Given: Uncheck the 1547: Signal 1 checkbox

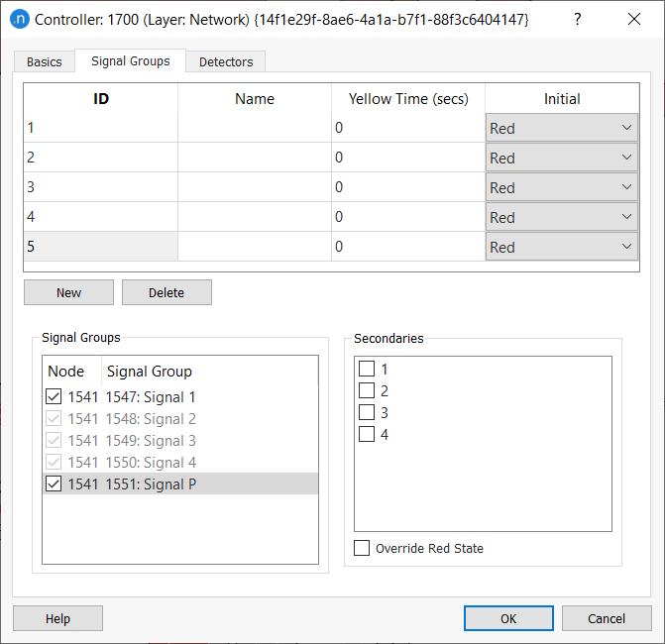Looking at the screenshot, I should point(54,397).
